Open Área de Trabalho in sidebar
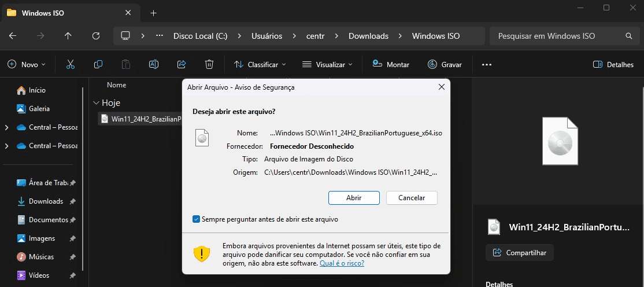This screenshot has height=287, width=644. pyautogui.click(x=42, y=183)
